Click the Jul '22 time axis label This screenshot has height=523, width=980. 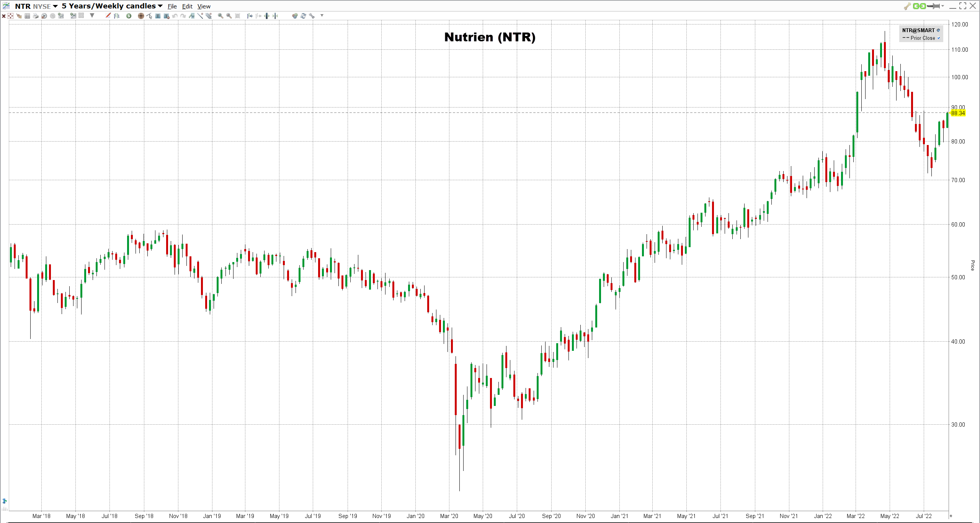click(923, 516)
